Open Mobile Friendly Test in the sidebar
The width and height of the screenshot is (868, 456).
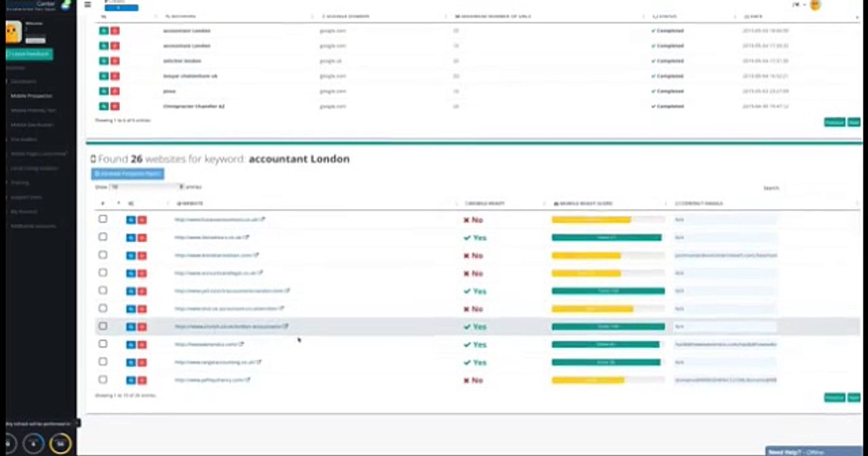tap(34, 110)
